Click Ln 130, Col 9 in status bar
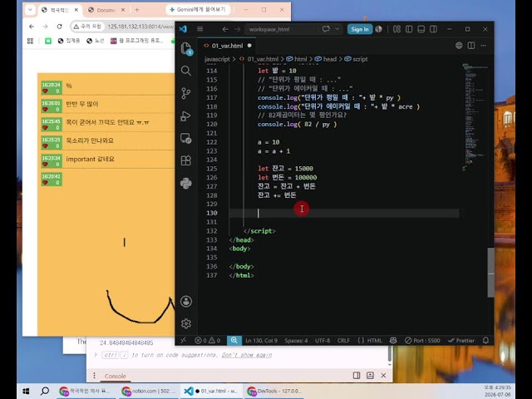532x399 pixels. [x=261, y=340]
